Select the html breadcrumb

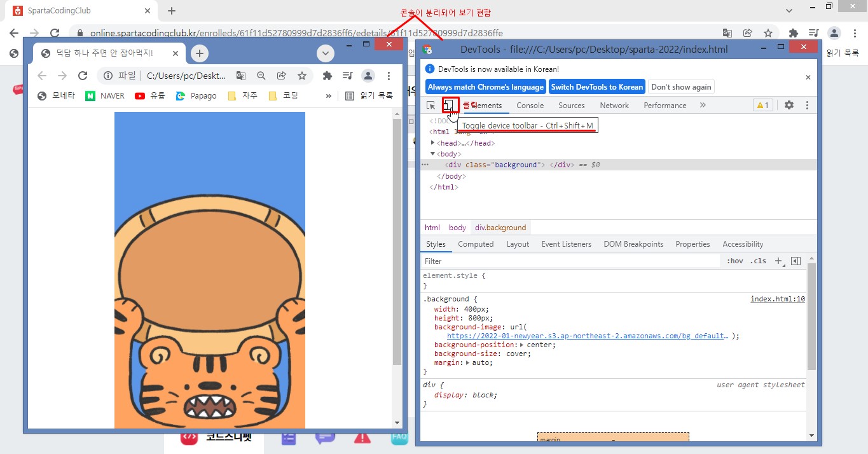coord(432,228)
